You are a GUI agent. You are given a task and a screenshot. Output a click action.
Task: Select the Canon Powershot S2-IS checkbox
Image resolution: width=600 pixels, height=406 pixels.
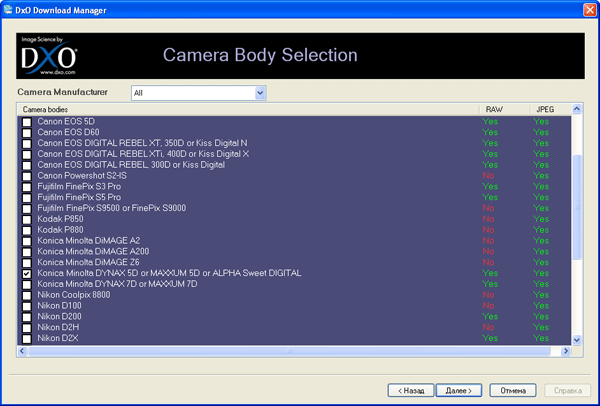27,176
